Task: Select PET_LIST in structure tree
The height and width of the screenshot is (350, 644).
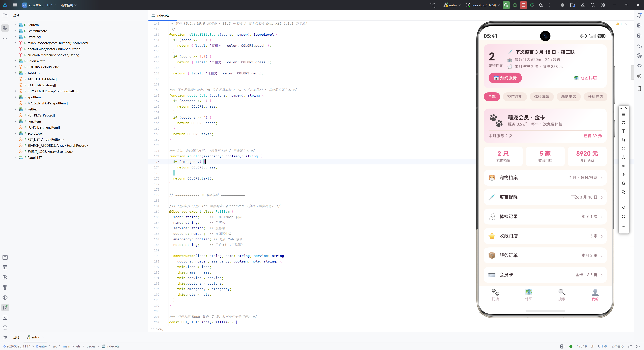Action: 46,139
